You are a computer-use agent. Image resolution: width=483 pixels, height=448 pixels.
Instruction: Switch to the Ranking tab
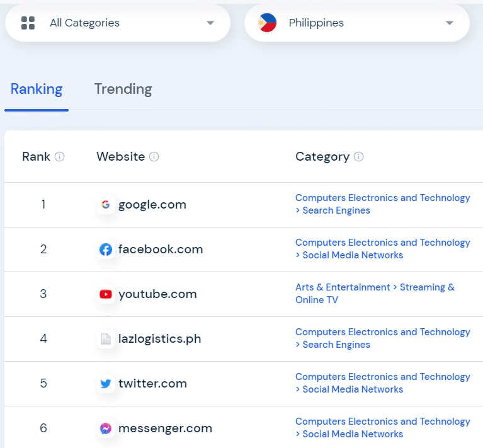[37, 89]
